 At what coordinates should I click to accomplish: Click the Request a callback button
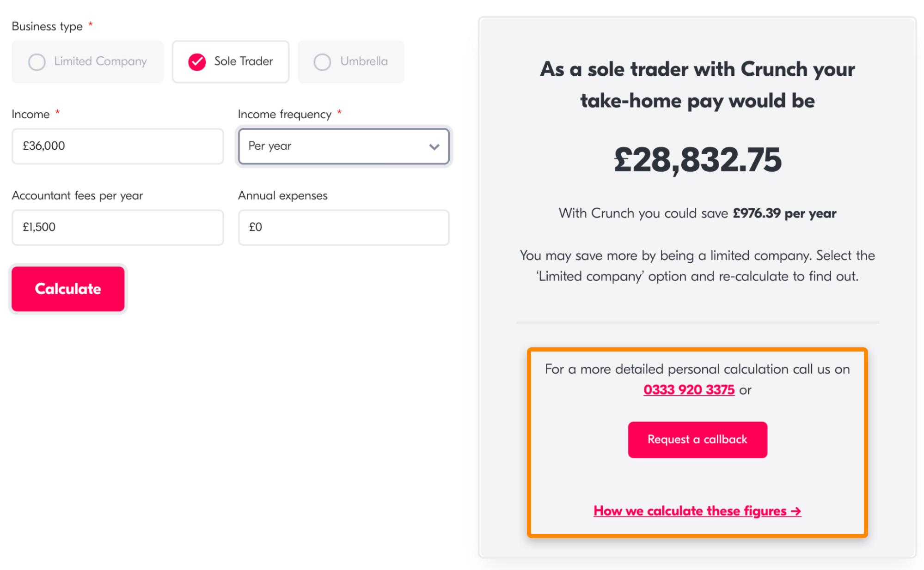pos(697,439)
